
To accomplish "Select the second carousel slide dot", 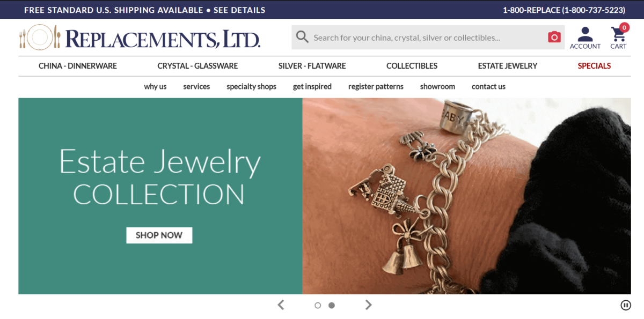I will (332, 305).
